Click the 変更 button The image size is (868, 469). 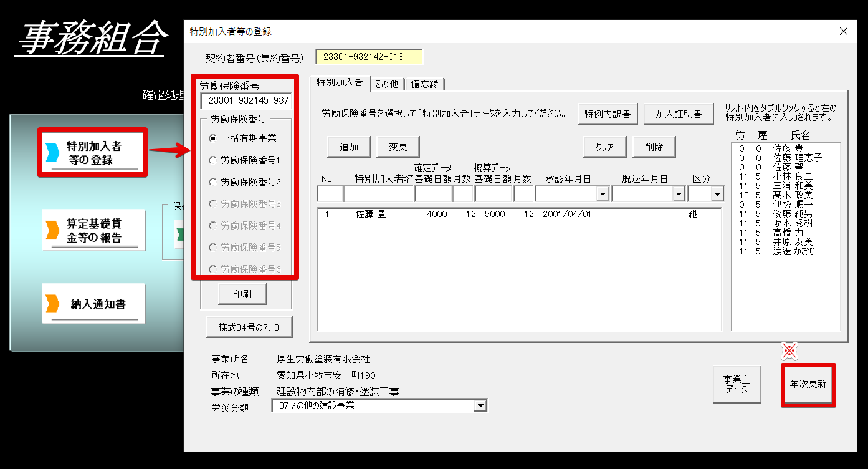click(x=398, y=147)
